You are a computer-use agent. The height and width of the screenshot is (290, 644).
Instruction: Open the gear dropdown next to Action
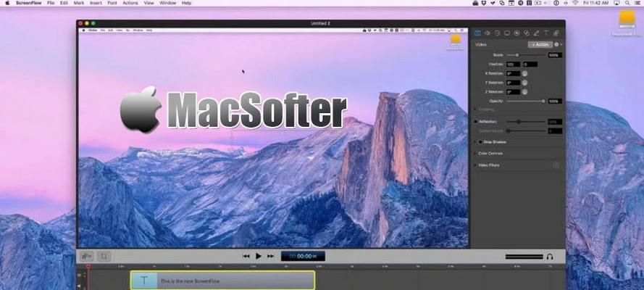(x=558, y=44)
